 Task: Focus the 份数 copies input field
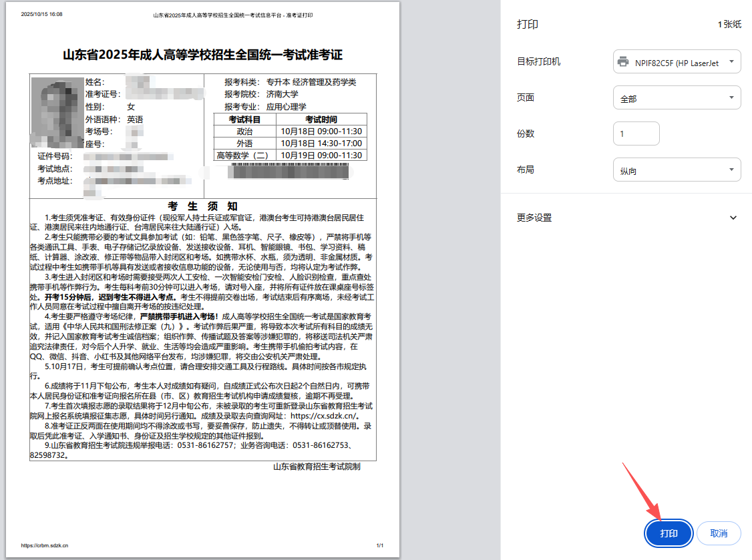(x=636, y=133)
